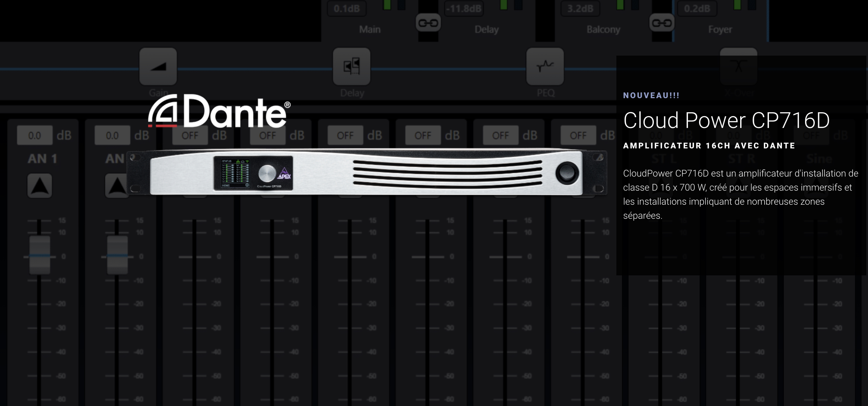Click the amplifier's round power knob
The width and height of the screenshot is (868, 406).
click(567, 173)
